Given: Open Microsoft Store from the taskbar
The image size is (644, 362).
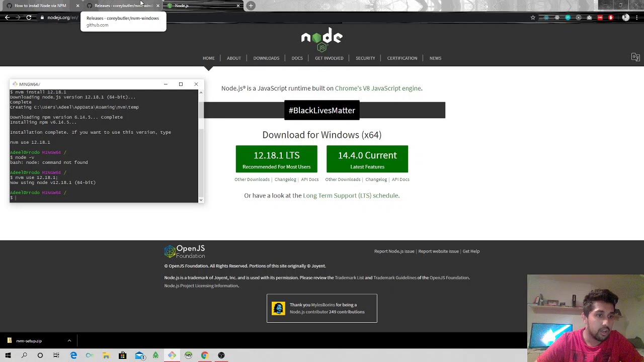Looking at the screenshot, I should [122, 355].
